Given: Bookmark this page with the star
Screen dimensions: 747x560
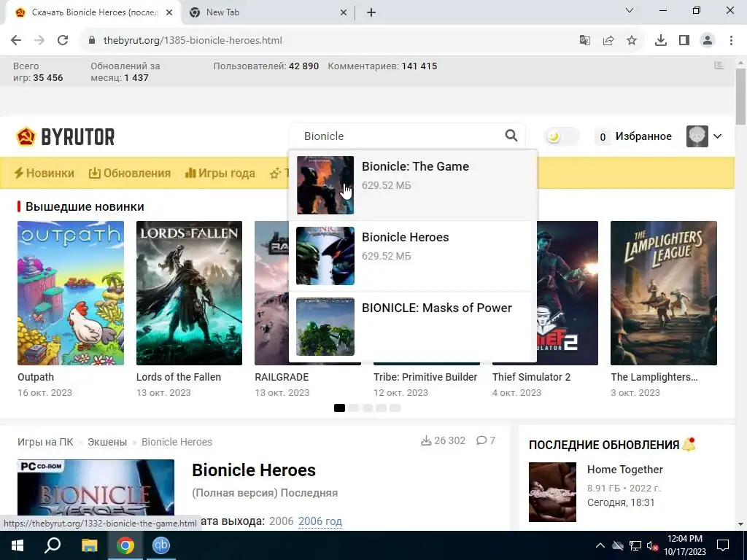Looking at the screenshot, I should pyautogui.click(x=632, y=41).
